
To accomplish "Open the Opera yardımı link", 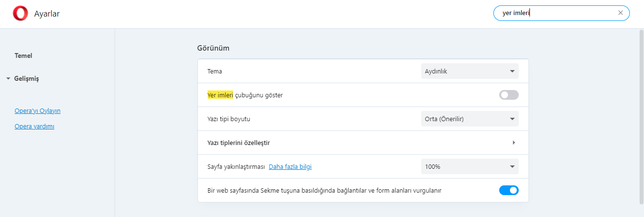I will [34, 127].
